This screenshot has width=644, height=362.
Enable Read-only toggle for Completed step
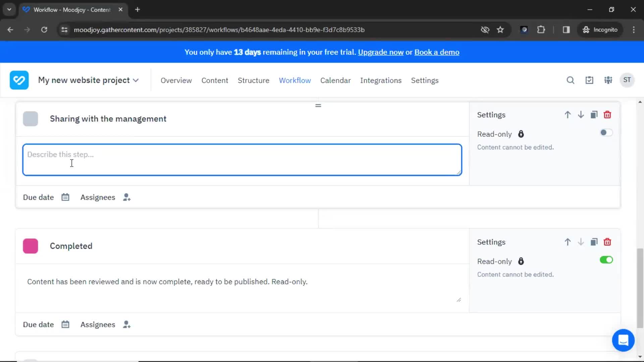tap(606, 260)
